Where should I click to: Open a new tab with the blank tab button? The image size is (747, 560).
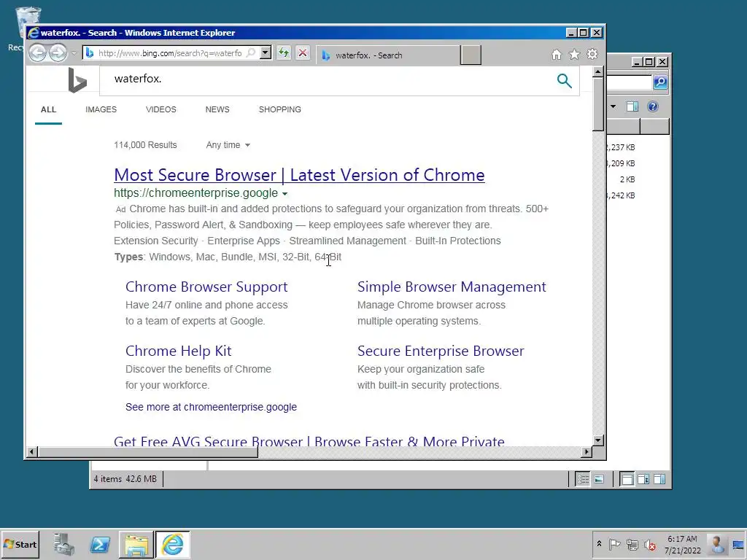click(x=471, y=55)
